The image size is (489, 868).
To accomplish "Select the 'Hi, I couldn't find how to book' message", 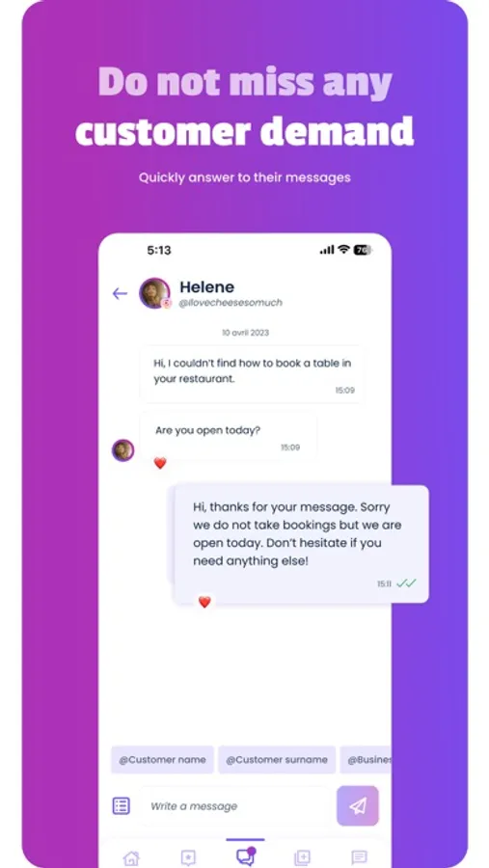I will [252, 374].
